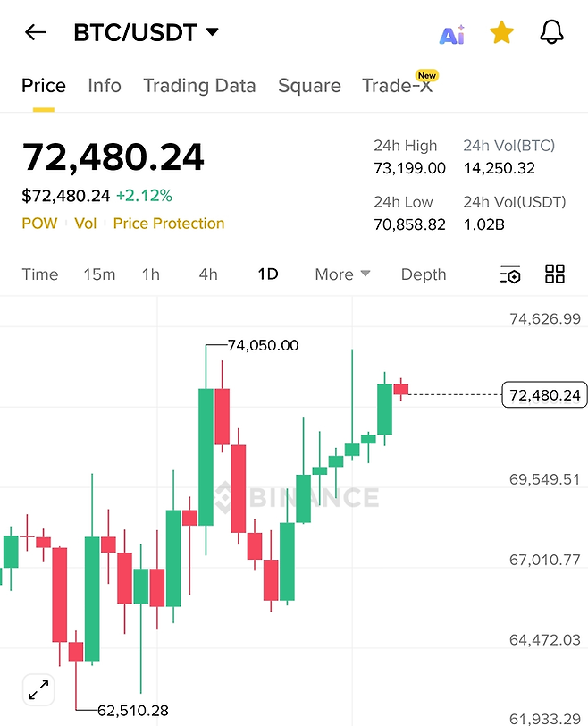This screenshot has height=726, width=588.
Task: Toggle the favorite star for BTC/USDT
Action: [x=501, y=33]
